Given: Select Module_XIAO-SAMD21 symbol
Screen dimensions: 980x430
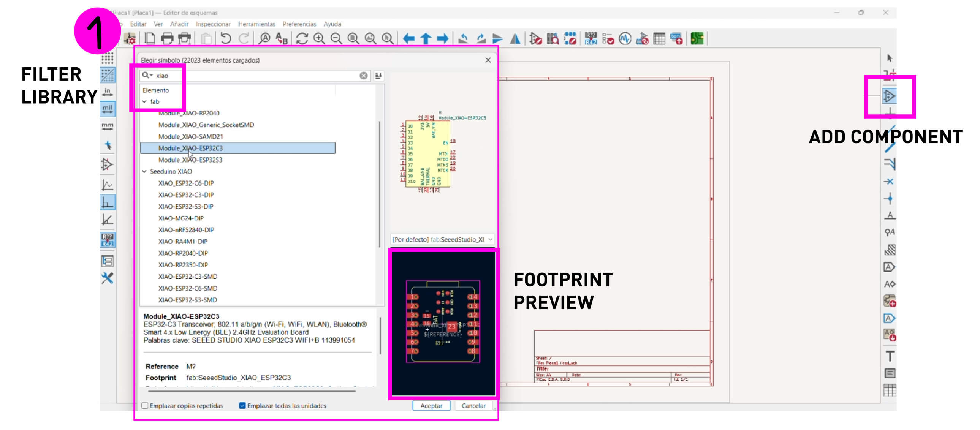Looking at the screenshot, I should [x=191, y=136].
